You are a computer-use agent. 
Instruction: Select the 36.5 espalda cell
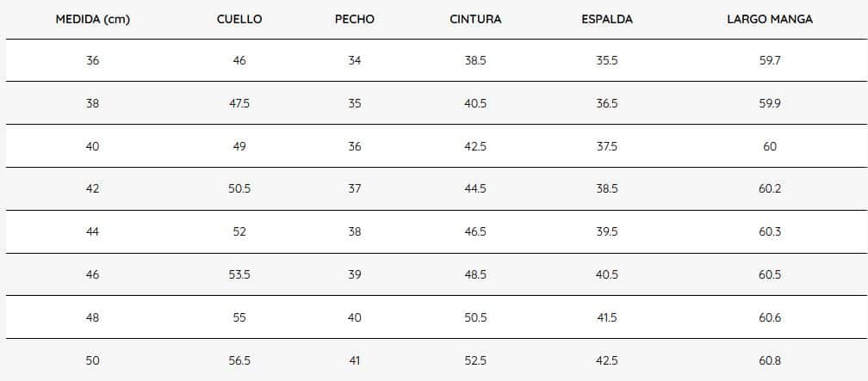coord(607,103)
